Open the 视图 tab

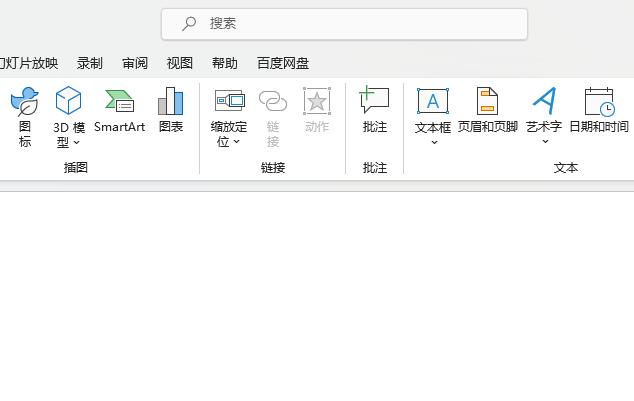tap(180, 63)
